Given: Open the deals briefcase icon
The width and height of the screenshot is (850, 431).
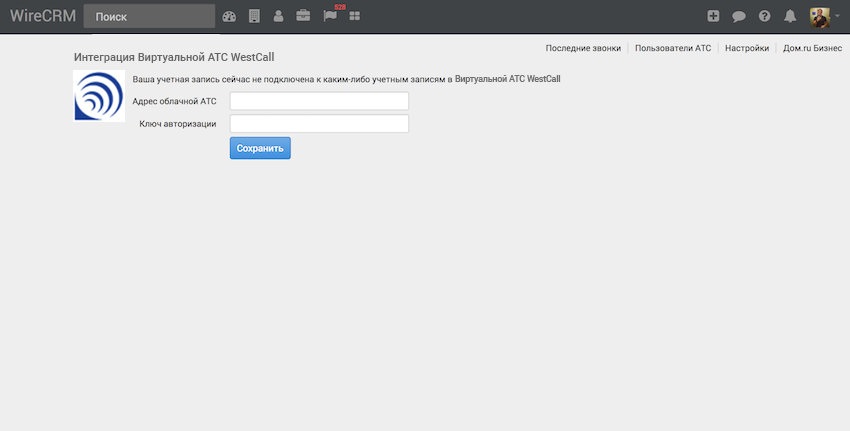Looking at the screenshot, I should point(303,16).
